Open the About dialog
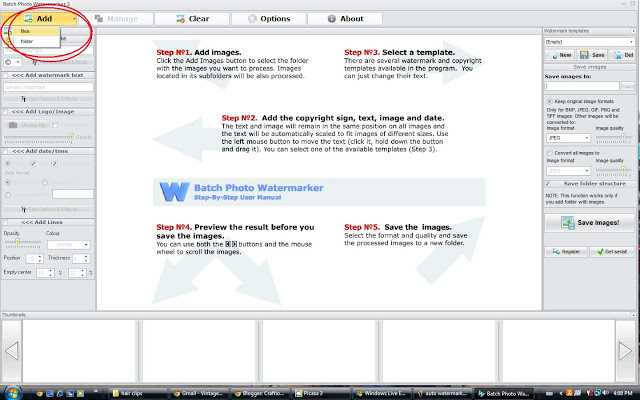 point(345,19)
